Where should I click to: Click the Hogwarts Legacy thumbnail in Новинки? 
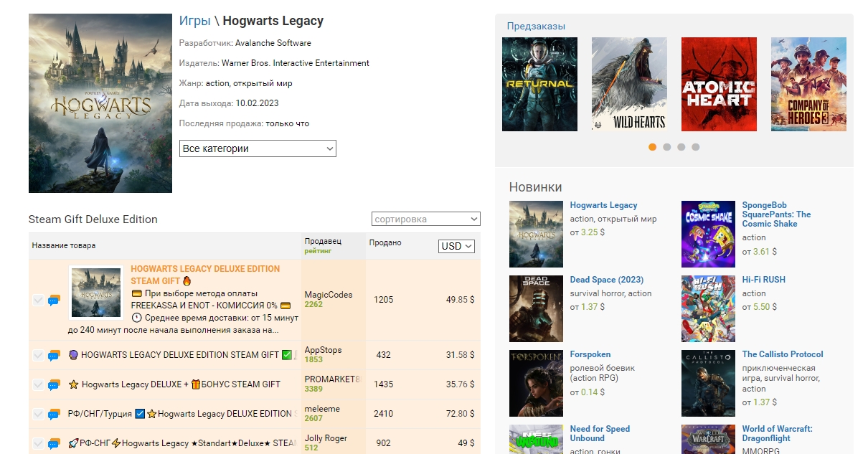coord(536,235)
